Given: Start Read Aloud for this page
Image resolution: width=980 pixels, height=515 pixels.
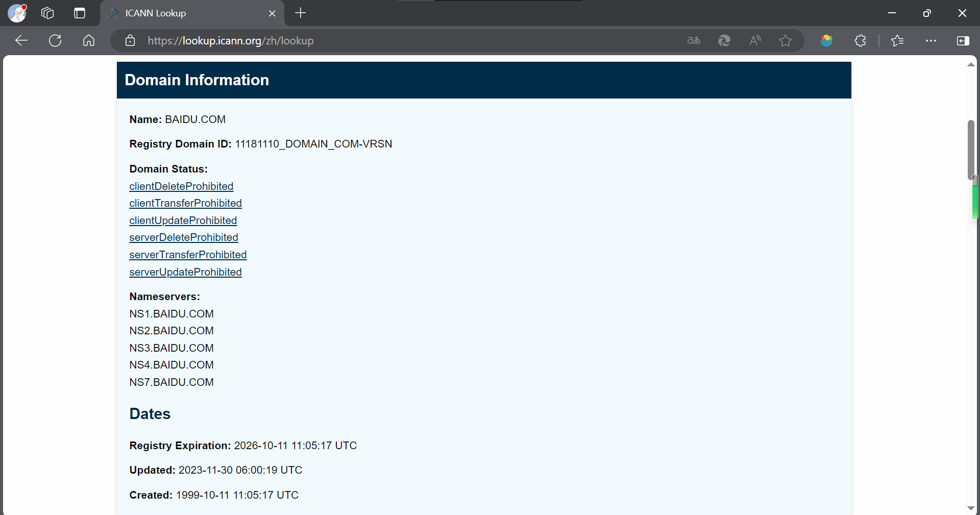Looking at the screenshot, I should point(755,40).
